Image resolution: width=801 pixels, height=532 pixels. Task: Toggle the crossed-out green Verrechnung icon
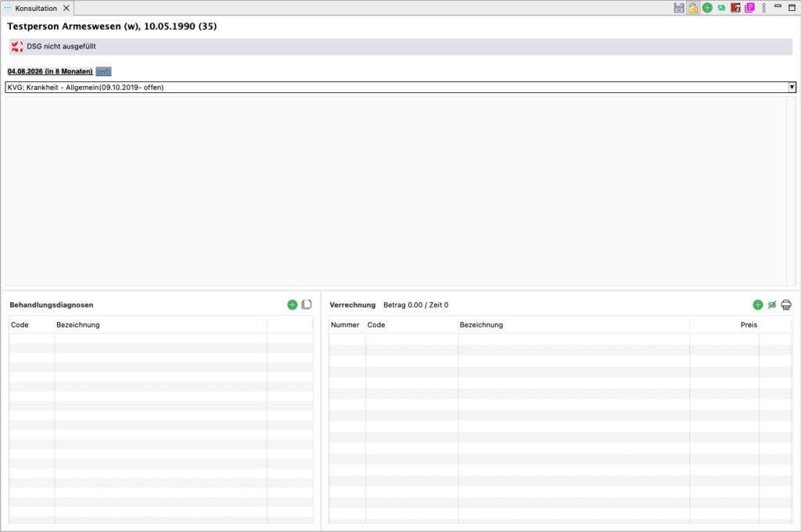772,305
